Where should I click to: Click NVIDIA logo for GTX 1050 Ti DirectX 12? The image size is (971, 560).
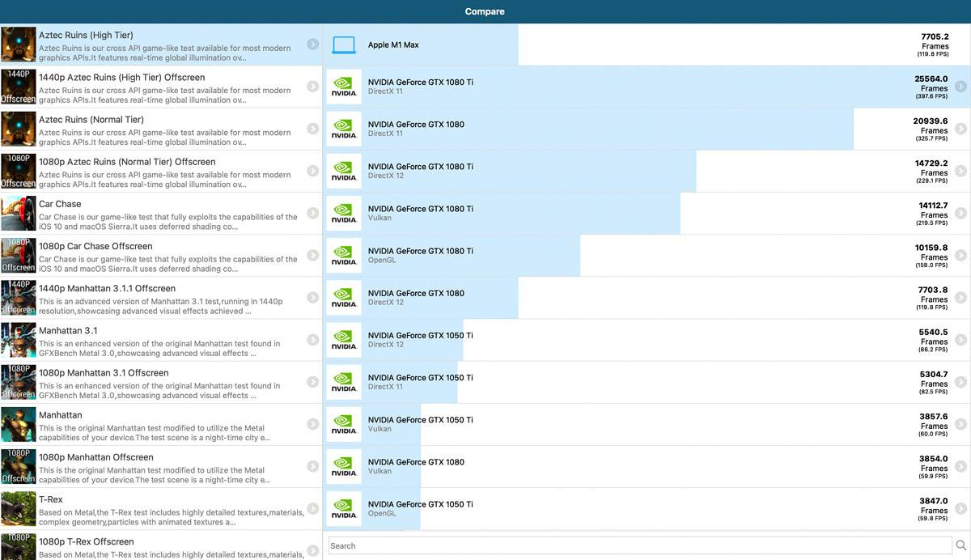click(x=344, y=339)
